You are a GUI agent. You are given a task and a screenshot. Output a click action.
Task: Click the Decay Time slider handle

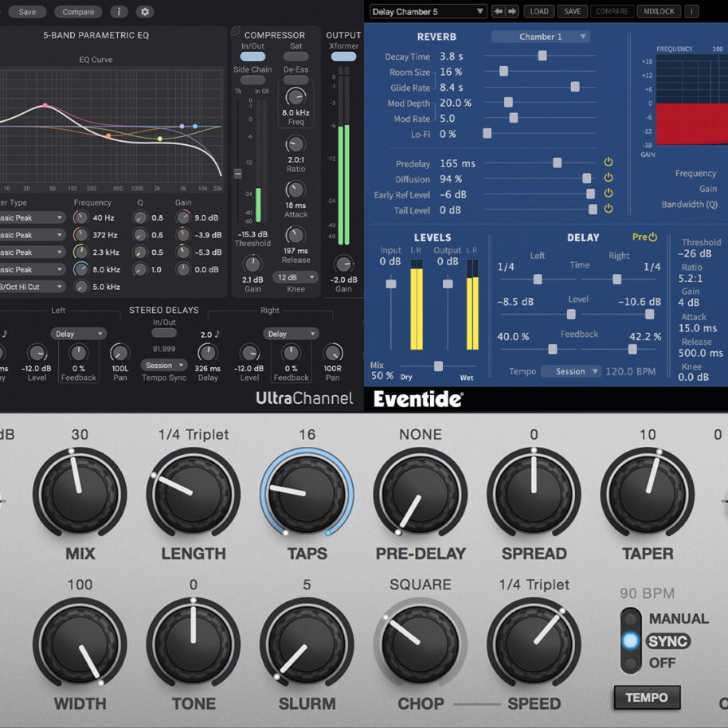pyautogui.click(x=543, y=56)
